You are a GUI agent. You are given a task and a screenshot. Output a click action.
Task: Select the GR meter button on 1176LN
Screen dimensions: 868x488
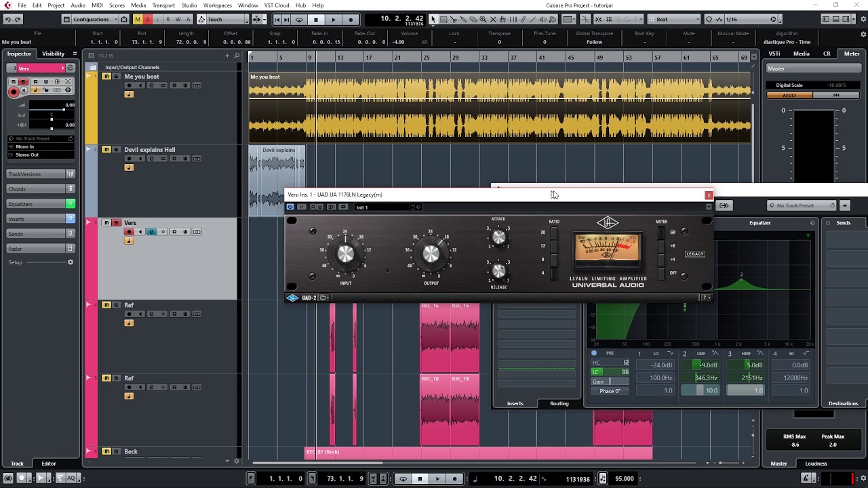click(x=661, y=232)
